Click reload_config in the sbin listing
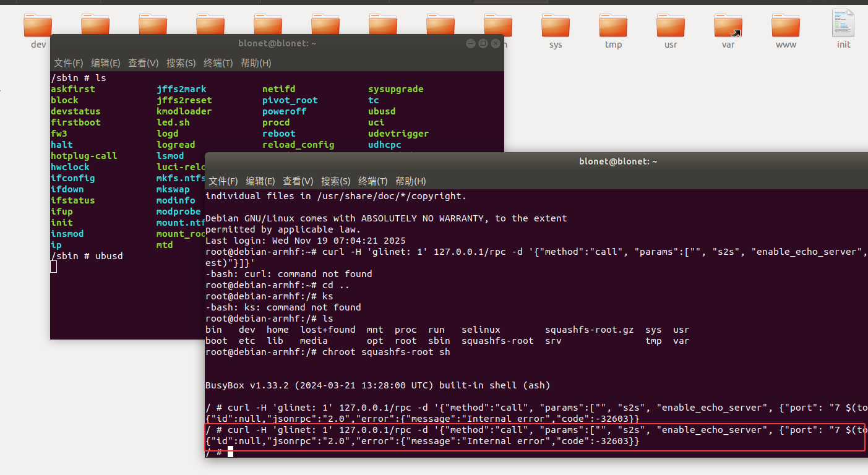868x475 pixels. (298, 145)
